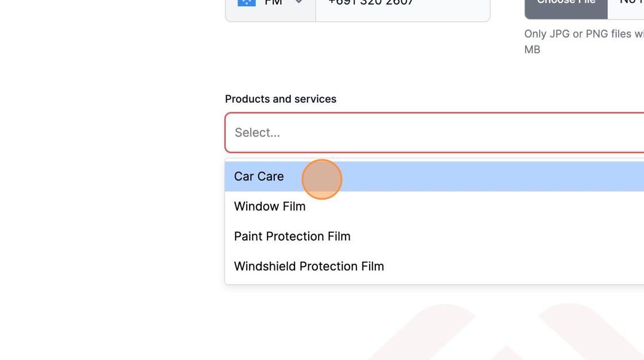Screen dimensions: 644x360
Task: Click the Select... placeholder text
Action: point(257,133)
